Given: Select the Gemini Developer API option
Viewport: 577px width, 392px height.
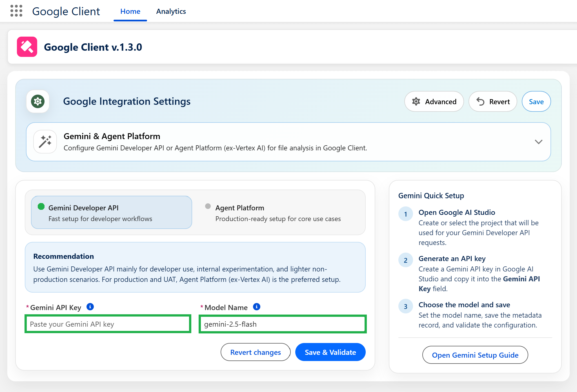Looking at the screenshot, I should tap(112, 212).
